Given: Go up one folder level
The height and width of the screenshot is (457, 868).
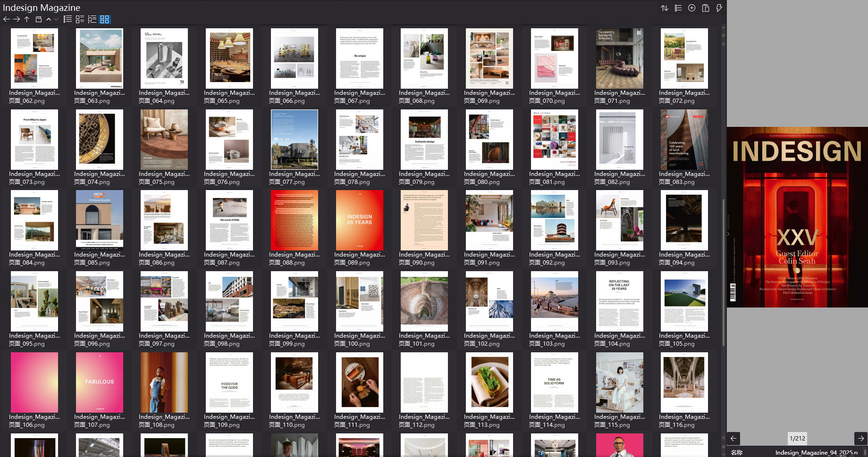Looking at the screenshot, I should click(x=27, y=19).
